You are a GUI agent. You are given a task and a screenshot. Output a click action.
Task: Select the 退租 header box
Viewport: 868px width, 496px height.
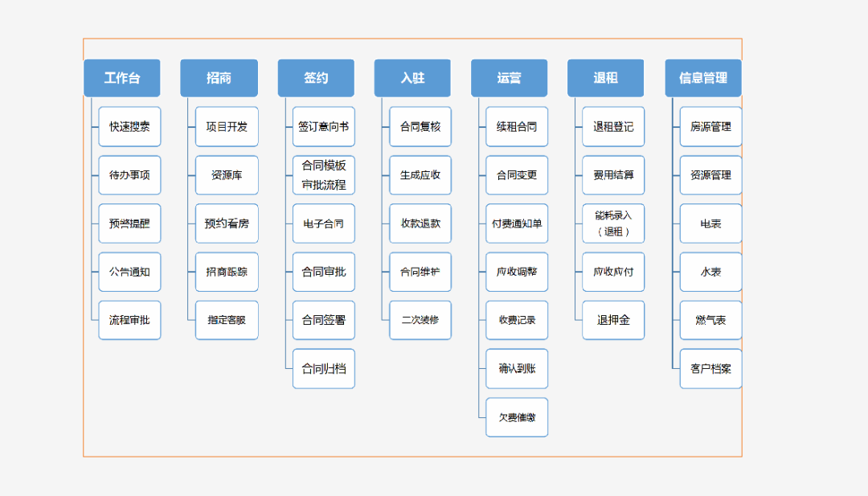coord(606,78)
